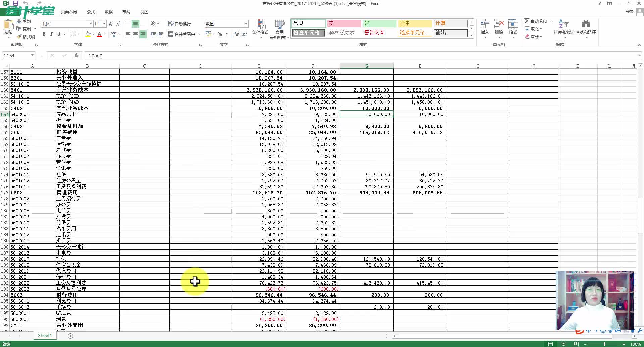The width and height of the screenshot is (644, 347).
Task: Click the Decrease Indent icon
Action: [x=153, y=34]
